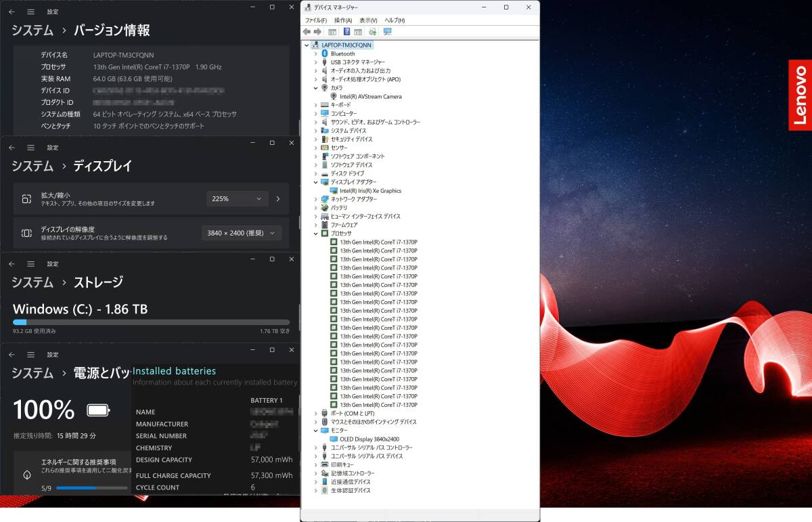Click the バッテリ category icon

[325, 208]
